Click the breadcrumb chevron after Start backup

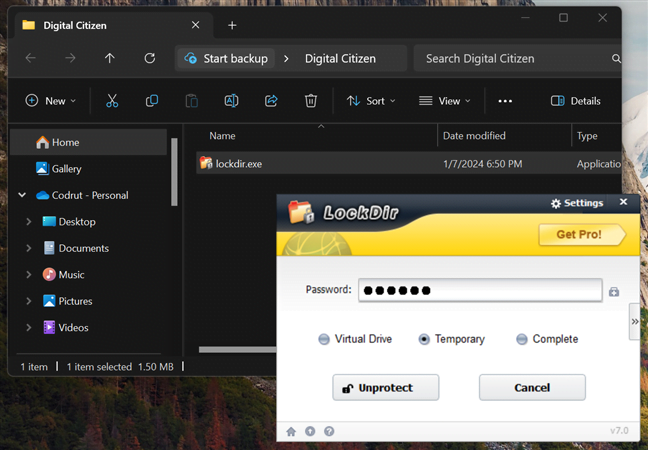coord(286,59)
